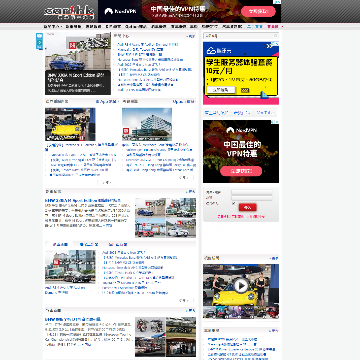Click the search text field at top right
360x360 pixels.
(x=239, y=35)
